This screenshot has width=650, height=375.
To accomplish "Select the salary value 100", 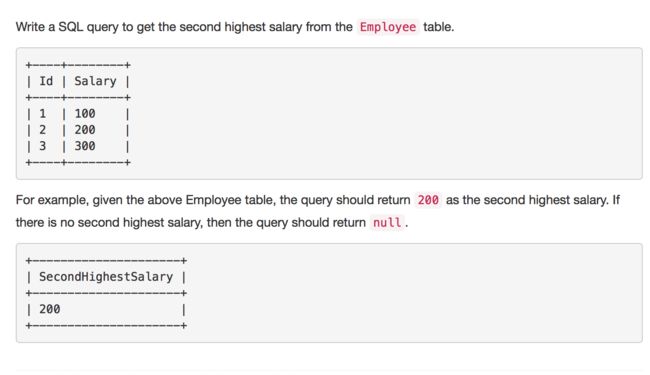I will pyautogui.click(x=85, y=113).
